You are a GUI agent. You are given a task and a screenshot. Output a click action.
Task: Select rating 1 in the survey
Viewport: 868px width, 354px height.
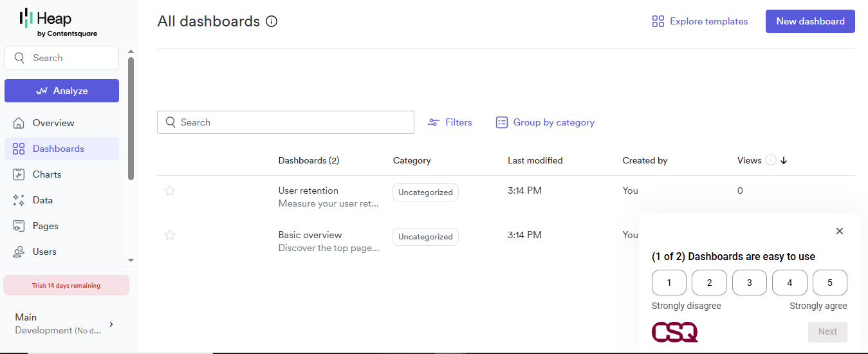(x=669, y=283)
